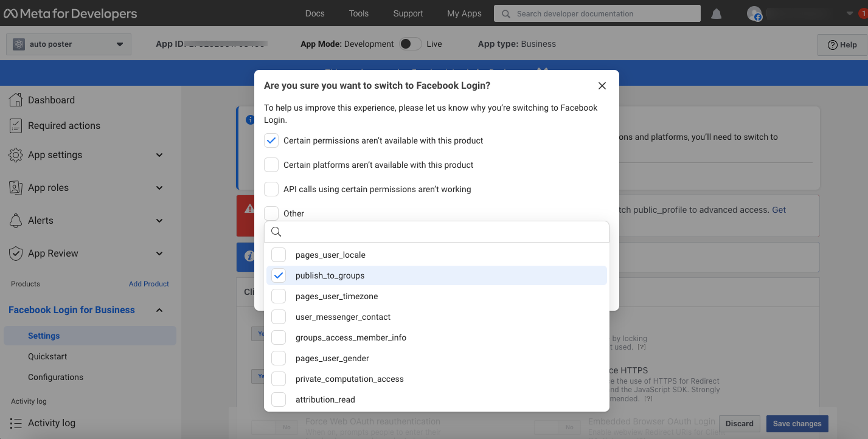
Task: Expand the App Review section
Action: [x=159, y=254]
